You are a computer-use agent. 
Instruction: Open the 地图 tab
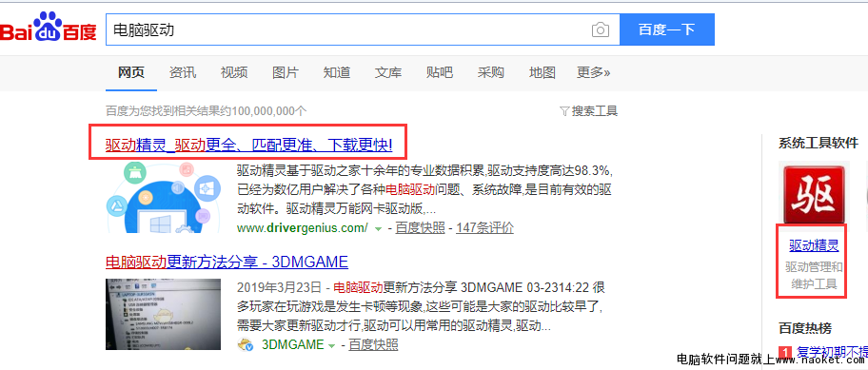[x=542, y=72]
